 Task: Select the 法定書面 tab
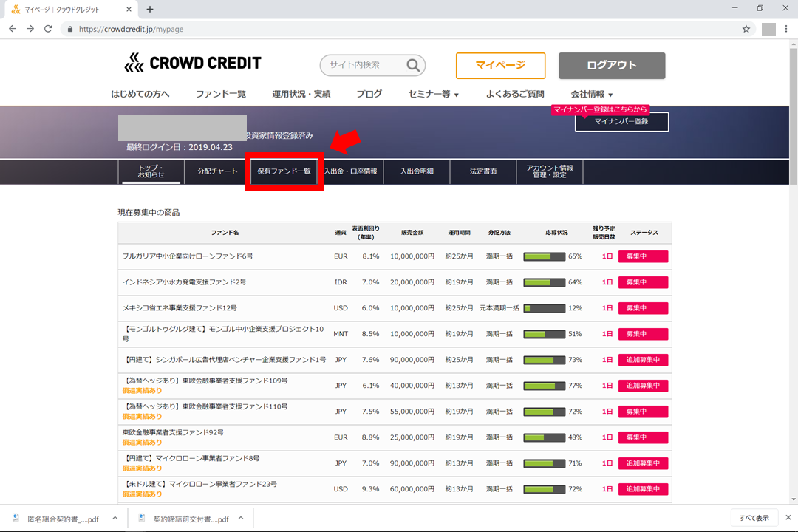(483, 171)
